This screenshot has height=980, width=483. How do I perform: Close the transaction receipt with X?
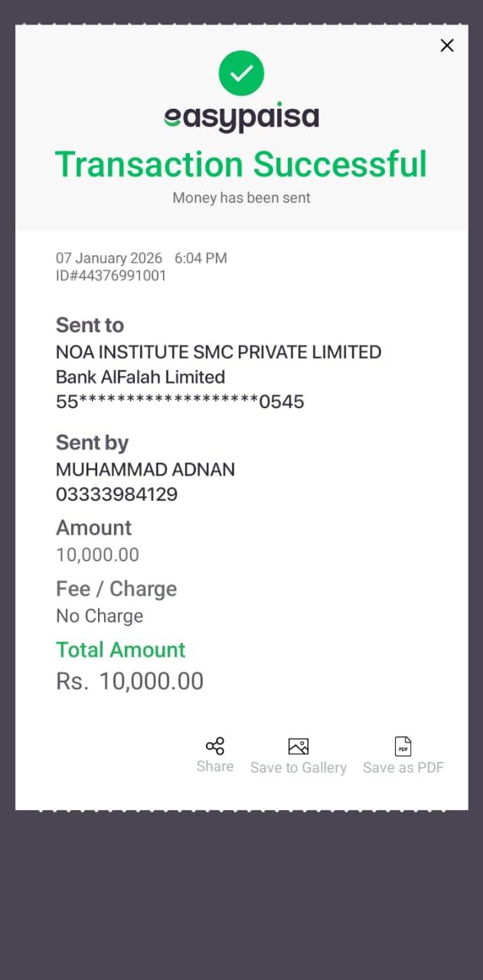[447, 45]
